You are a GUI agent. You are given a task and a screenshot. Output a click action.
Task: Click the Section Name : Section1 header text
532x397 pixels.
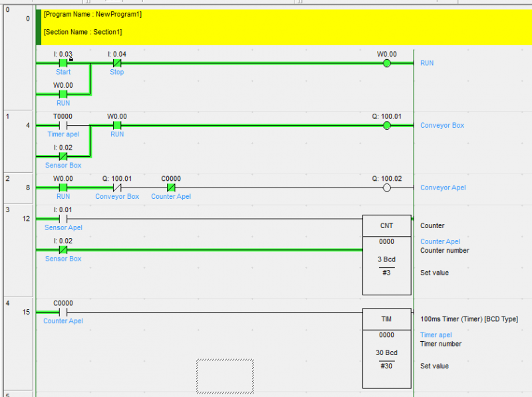click(x=82, y=32)
